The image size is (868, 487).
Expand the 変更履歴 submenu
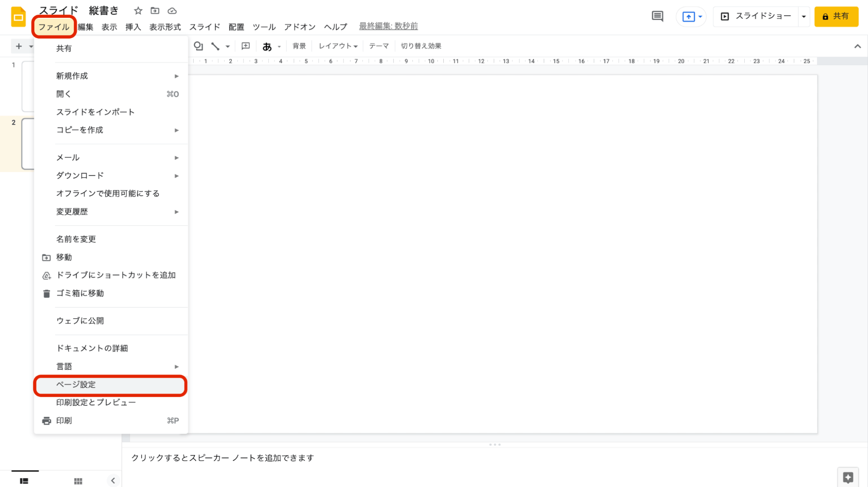(111, 212)
